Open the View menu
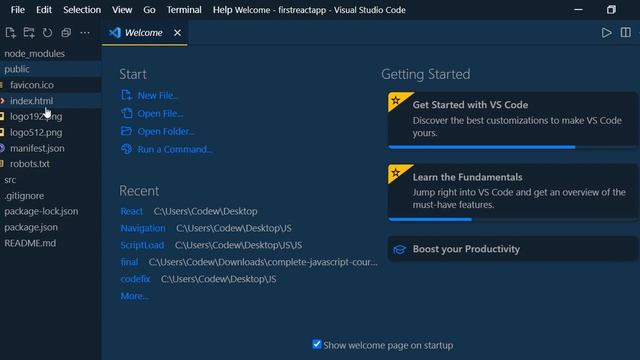Screen dimensions: 640x360 coord(122,10)
